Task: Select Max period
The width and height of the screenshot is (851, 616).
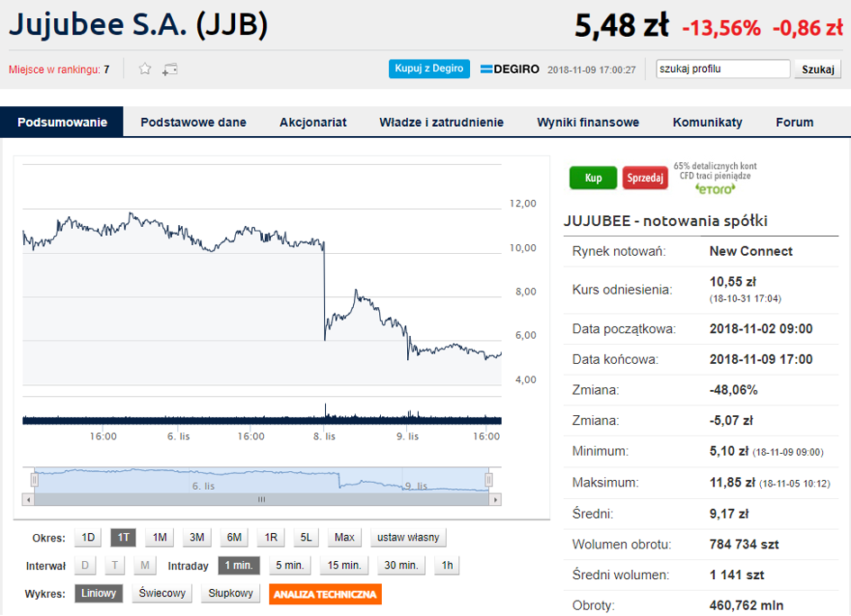Action: (344, 538)
